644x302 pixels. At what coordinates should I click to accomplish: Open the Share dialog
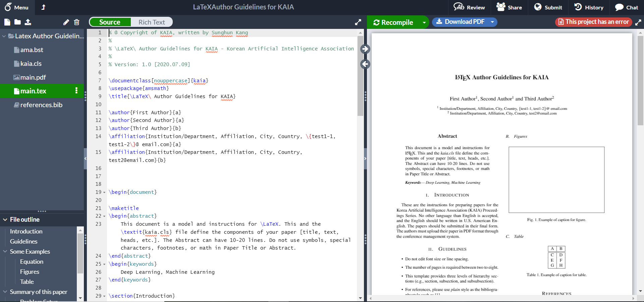[509, 7]
